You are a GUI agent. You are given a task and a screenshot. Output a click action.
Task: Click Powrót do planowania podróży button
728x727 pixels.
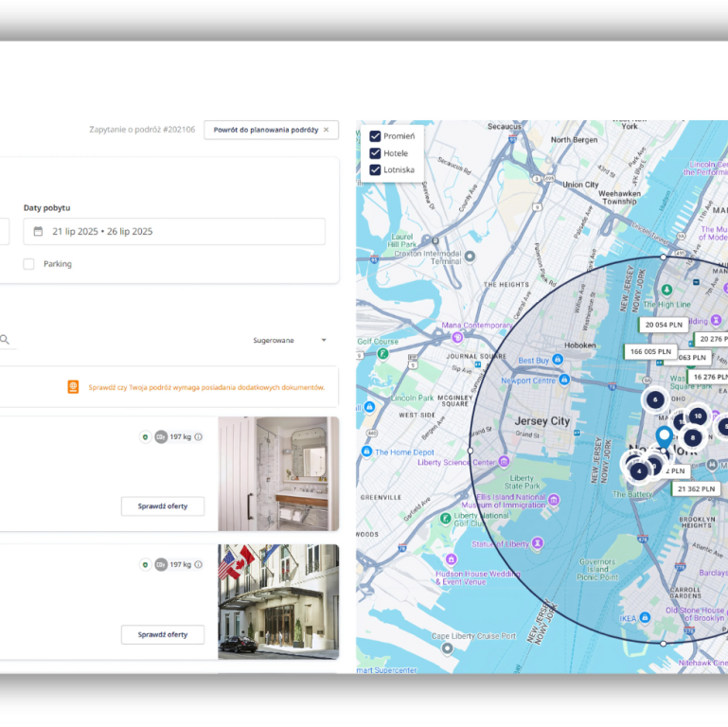click(271, 130)
